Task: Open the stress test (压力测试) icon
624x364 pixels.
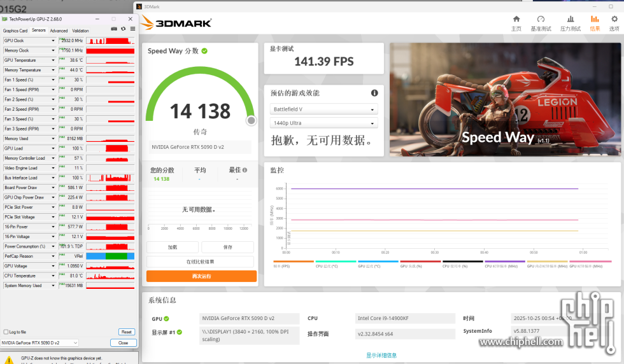Action: (570, 20)
